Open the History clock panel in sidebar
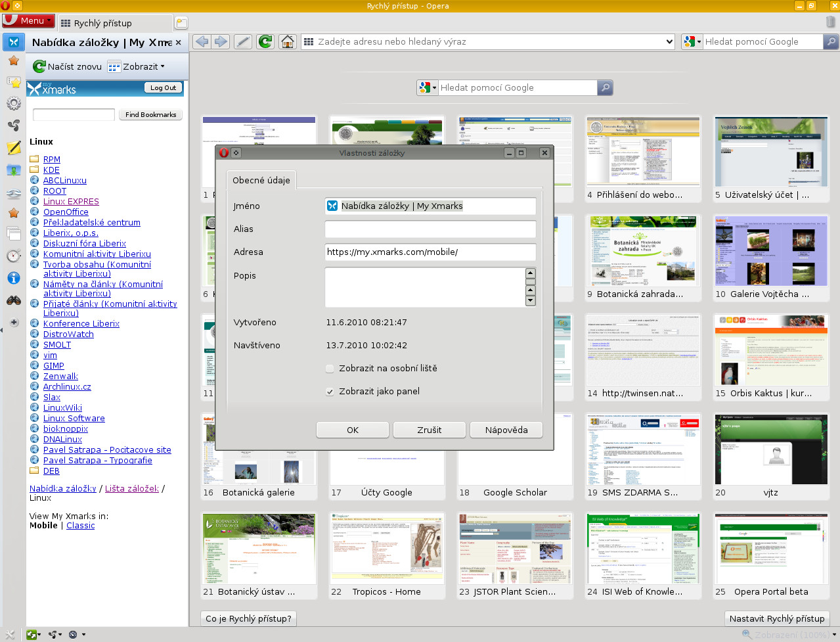 click(x=13, y=256)
